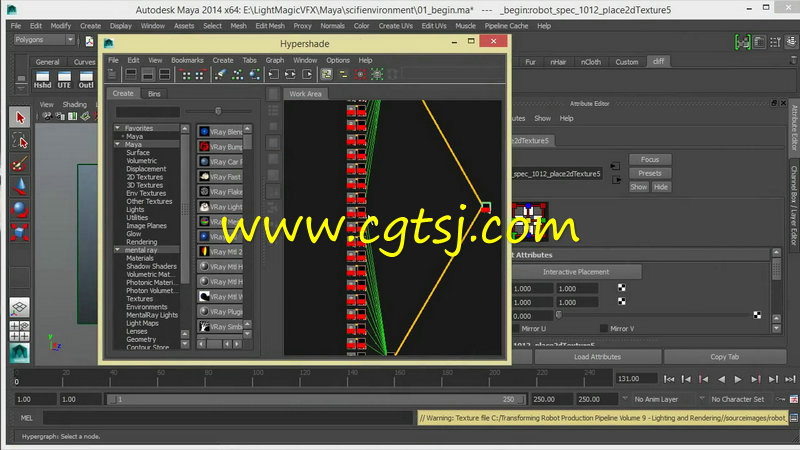Show top and bottom tabs in Hypershade
Image resolution: width=800 pixels, height=450 pixels.
[x=164, y=74]
